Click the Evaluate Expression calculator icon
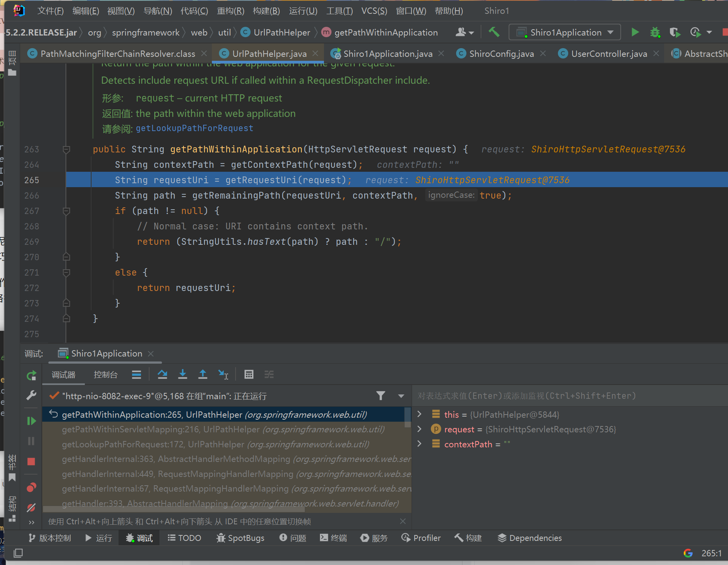The height and width of the screenshot is (565, 728). pos(249,374)
